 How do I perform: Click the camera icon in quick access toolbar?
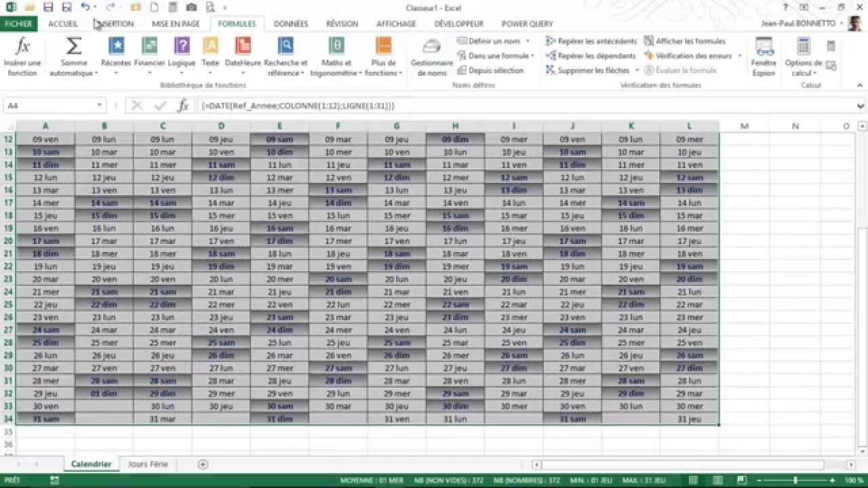pos(191,7)
